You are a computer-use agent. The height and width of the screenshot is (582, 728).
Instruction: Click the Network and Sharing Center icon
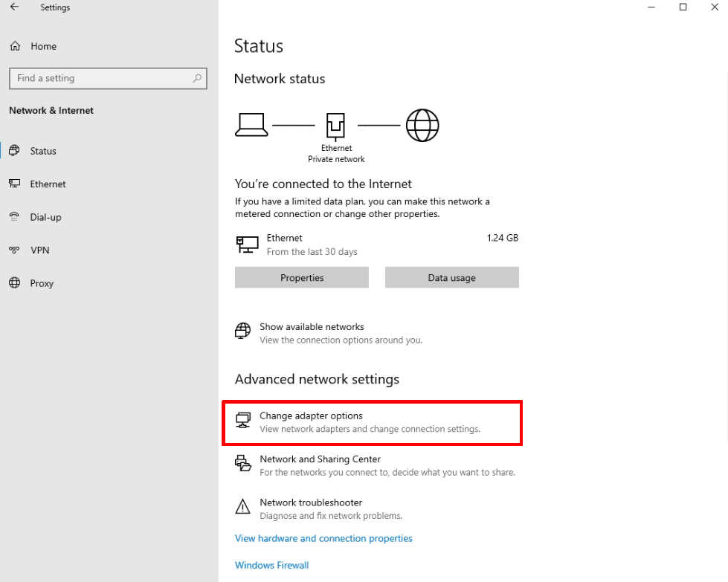pos(242,465)
